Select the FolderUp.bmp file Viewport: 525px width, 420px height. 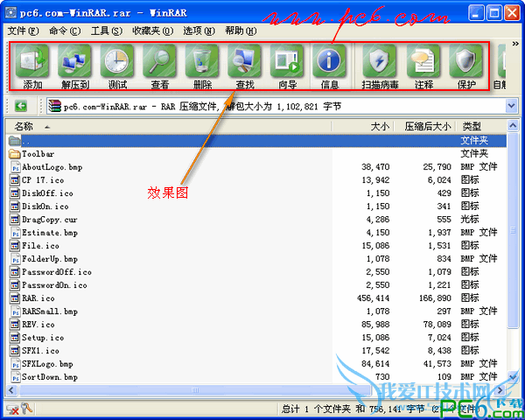pyautogui.click(x=50, y=259)
